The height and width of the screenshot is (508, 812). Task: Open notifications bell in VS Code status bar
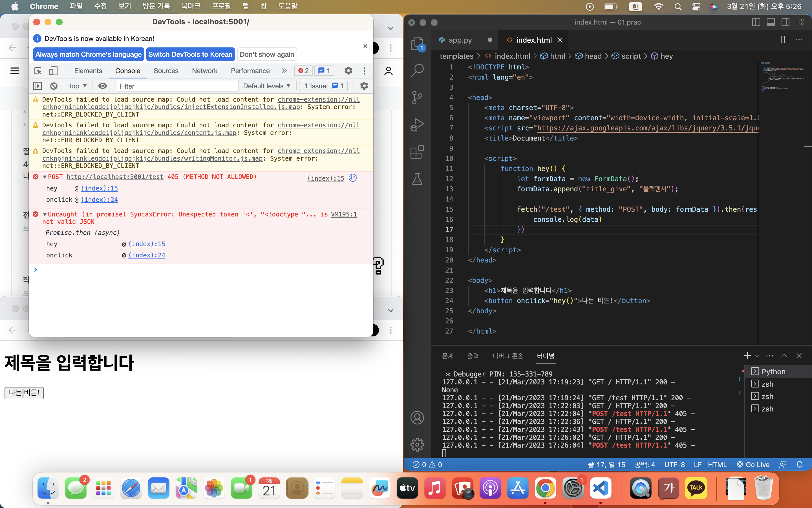point(800,464)
